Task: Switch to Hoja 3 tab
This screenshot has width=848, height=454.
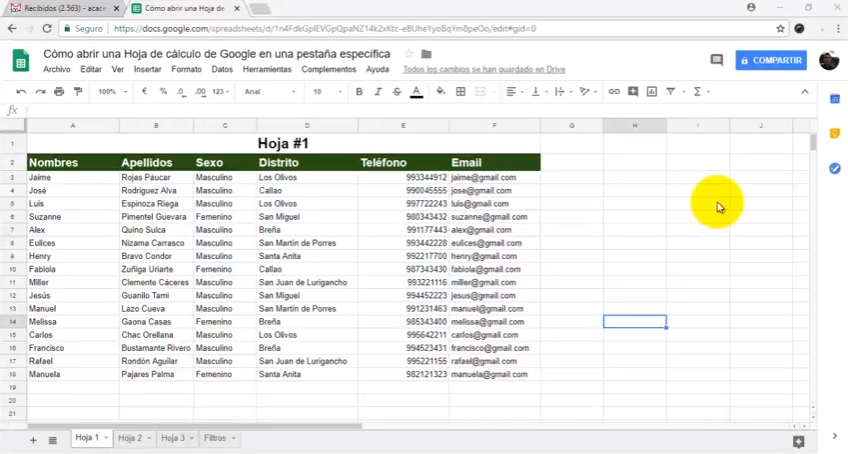Action: click(x=173, y=438)
